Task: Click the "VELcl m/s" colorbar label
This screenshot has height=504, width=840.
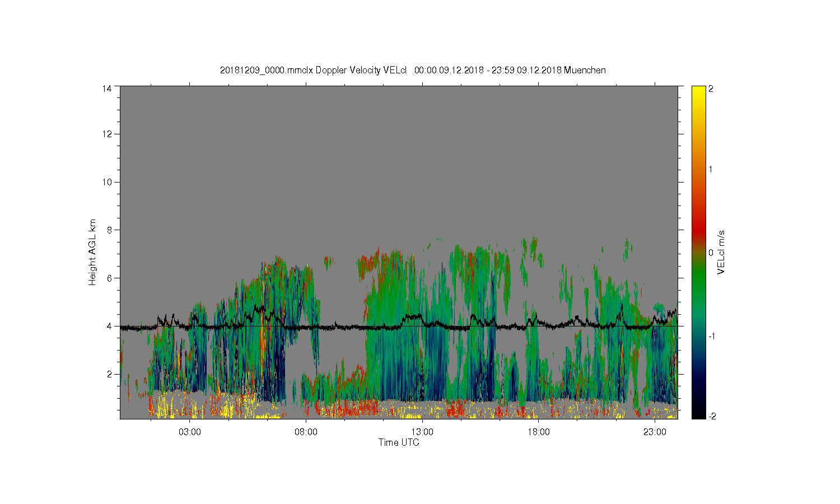Action: 721,252
